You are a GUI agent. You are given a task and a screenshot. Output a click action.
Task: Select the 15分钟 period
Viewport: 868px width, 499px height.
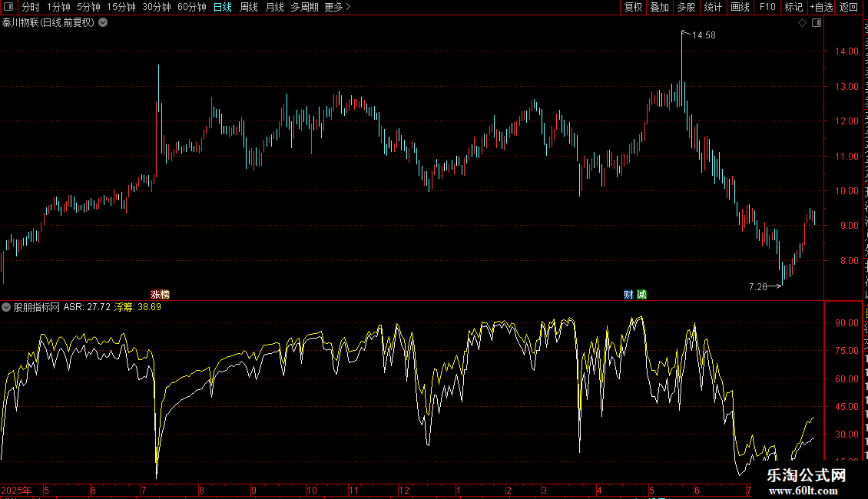pyautogui.click(x=121, y=7)
